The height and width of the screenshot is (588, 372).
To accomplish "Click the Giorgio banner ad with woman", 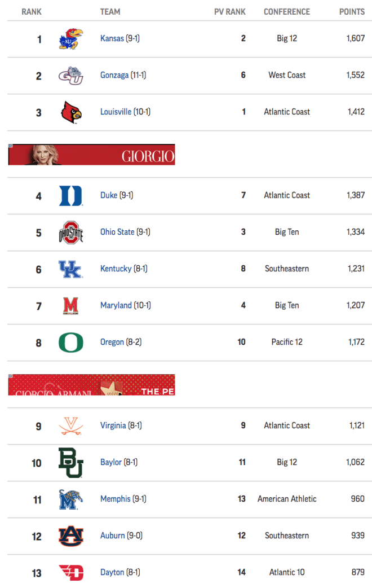I will (x=91, y=155).
